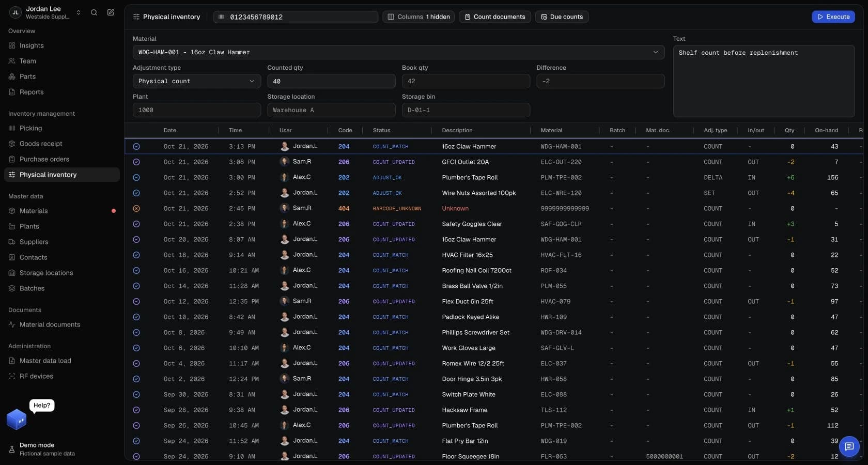This screenshot has height=465, width=868.
Task: Click the Demo mode flask icon
Action: pyautogui.click(x=12, y=449)
